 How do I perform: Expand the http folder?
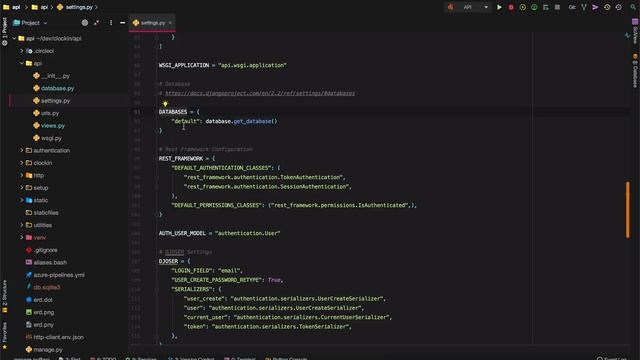[x=22, y=176]
